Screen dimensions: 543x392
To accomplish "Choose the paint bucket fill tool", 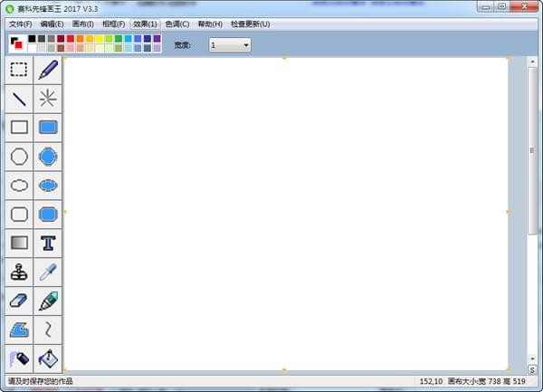I will click(48, 359).
